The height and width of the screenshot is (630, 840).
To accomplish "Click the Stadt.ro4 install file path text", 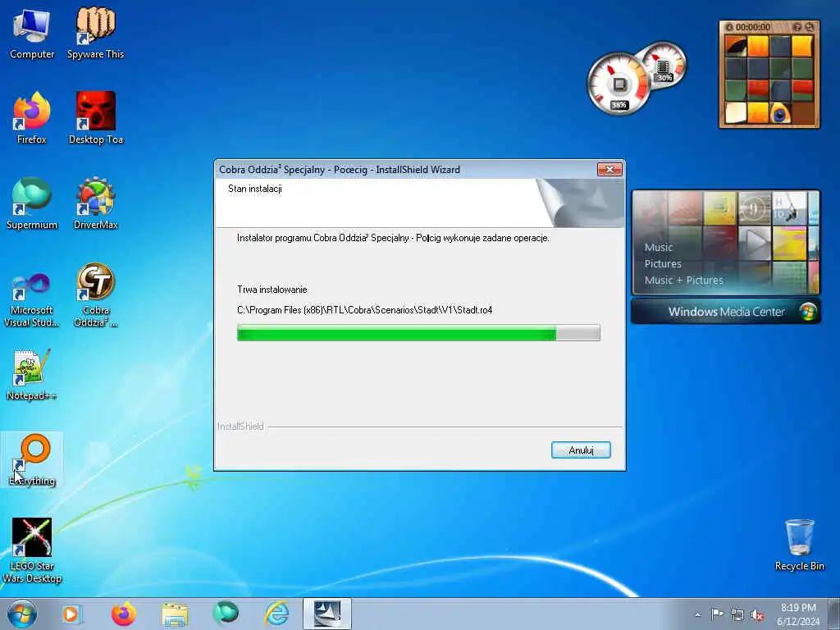I will click(x=364, y=309).
